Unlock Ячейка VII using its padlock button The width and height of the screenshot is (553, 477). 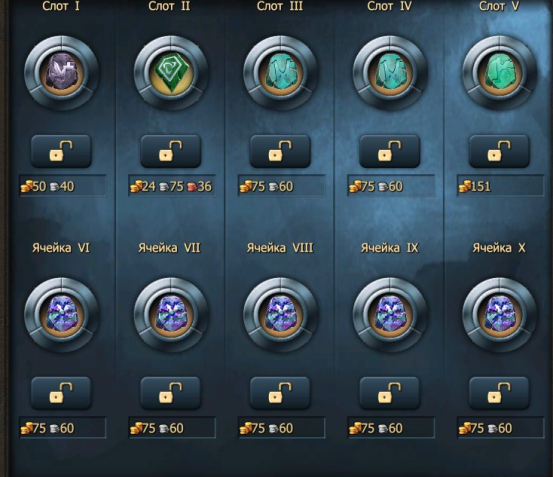(x=171, y=393)
